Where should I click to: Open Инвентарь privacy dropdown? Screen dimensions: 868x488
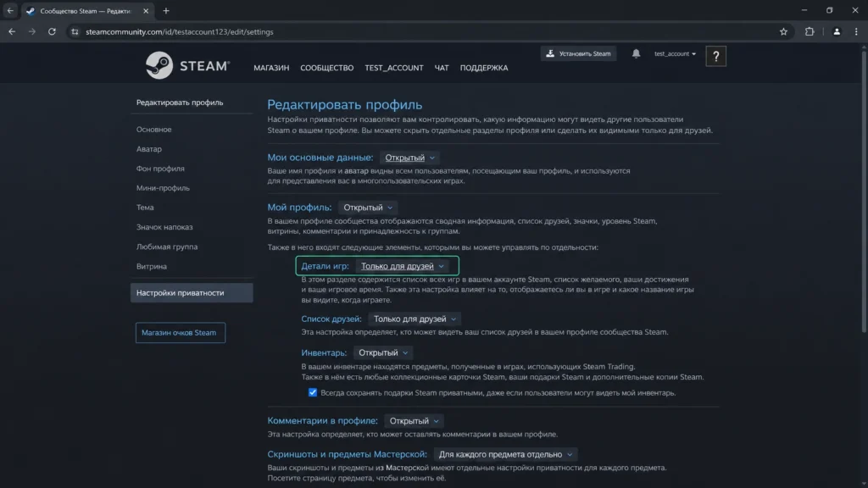point(383,352)
